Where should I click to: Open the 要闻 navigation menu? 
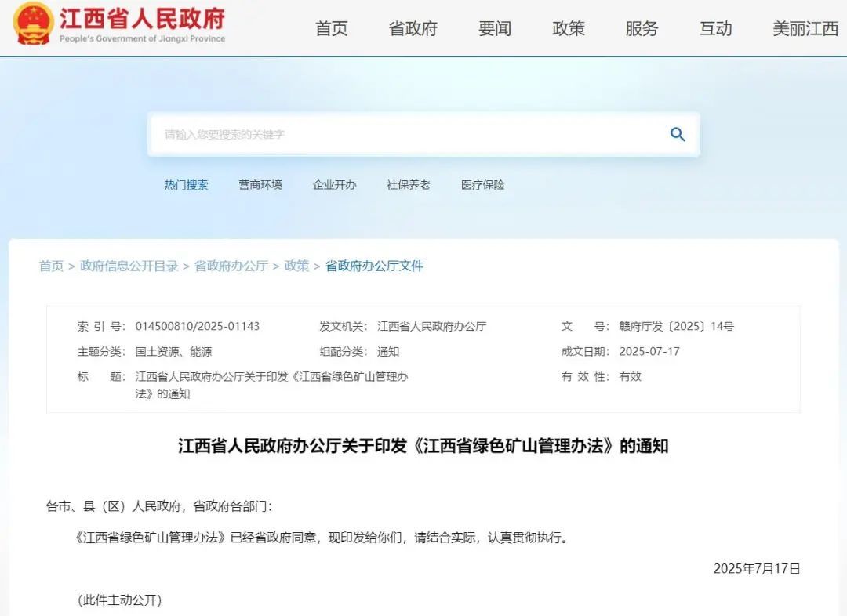494,29
